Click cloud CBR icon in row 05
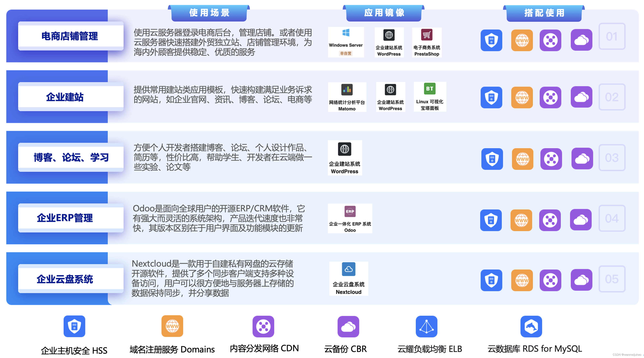Screen dimensions: 644x358 click(x=581, y=280)
